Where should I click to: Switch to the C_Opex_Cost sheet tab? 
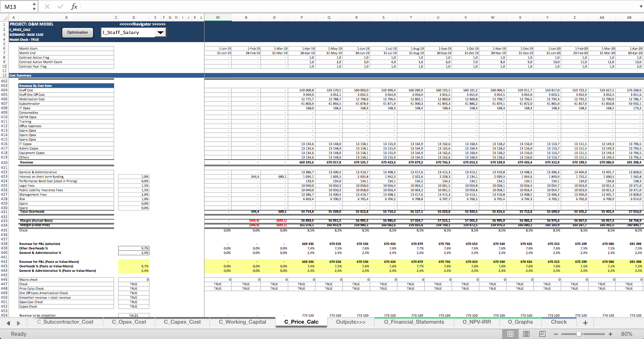pyautogui.click(x=128, y=322)
